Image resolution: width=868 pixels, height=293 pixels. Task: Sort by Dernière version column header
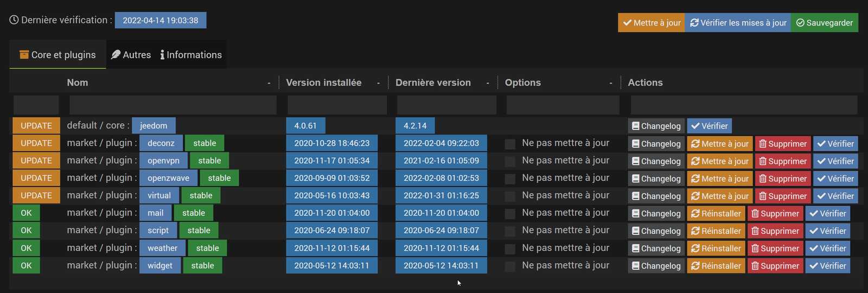(433, 82)
